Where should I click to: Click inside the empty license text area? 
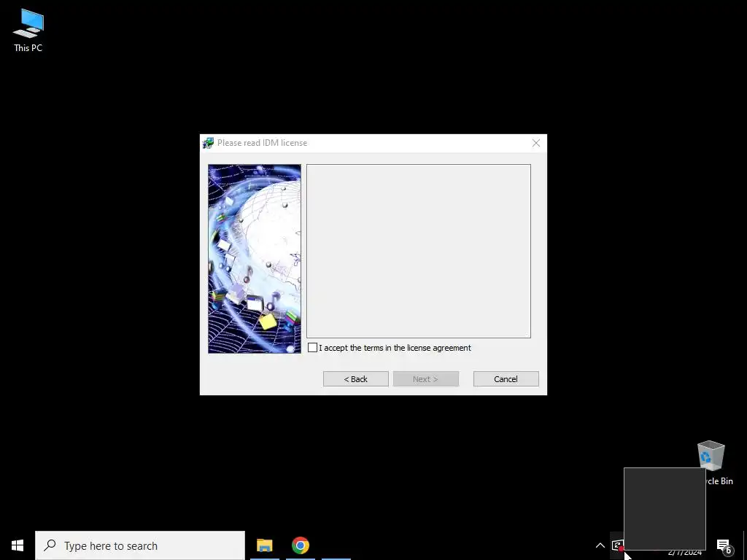point(418,251)
